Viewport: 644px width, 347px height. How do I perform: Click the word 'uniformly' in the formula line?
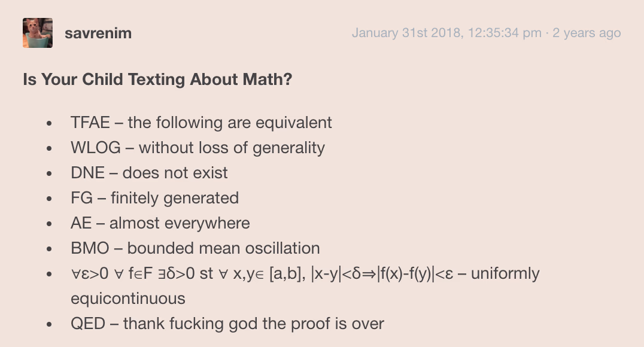[505, 273]
